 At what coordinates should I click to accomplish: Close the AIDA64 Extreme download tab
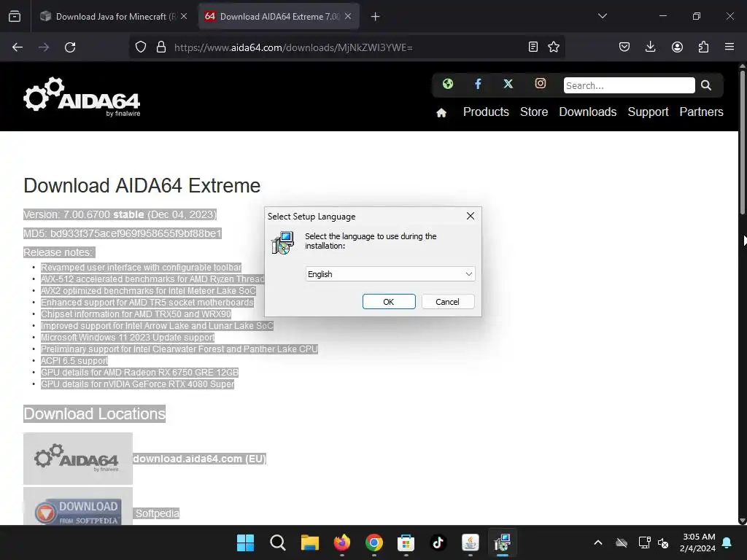348,16
